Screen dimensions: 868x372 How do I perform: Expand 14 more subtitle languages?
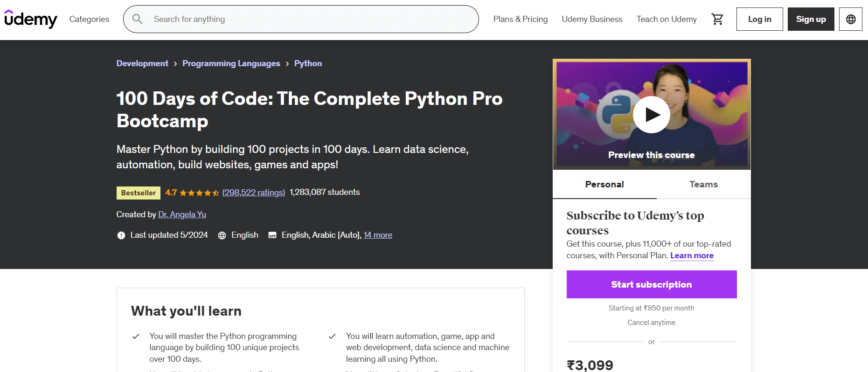378,235
